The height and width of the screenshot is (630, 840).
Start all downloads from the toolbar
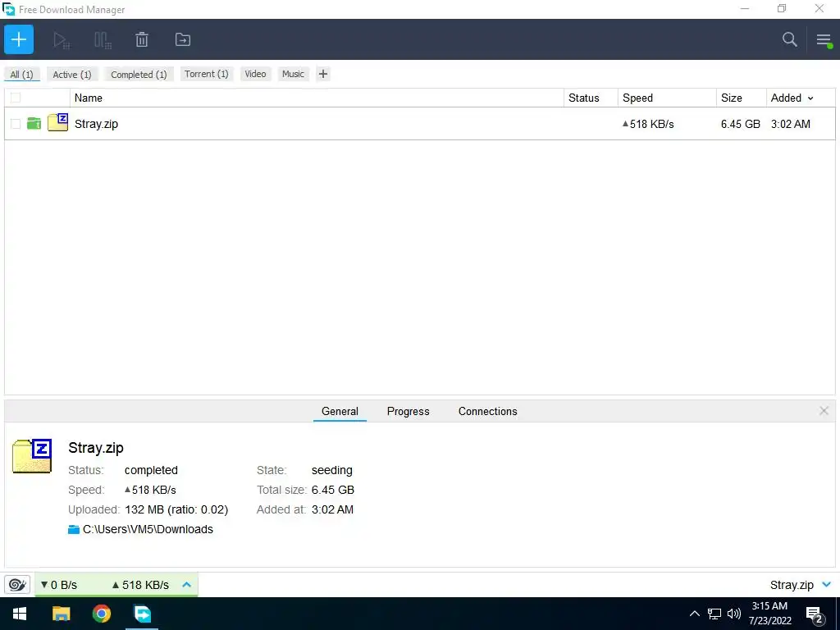click(x=62, y=39)
